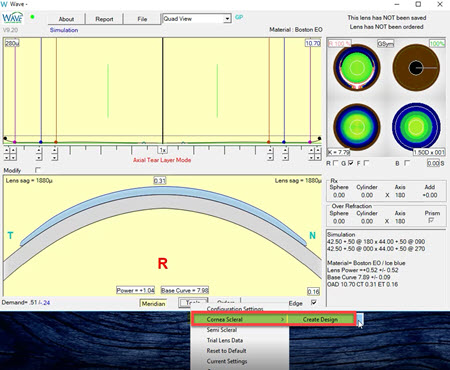Click Rx Sphere 0.00 value
The image size is (450, 370).
[x=339, y=195]
